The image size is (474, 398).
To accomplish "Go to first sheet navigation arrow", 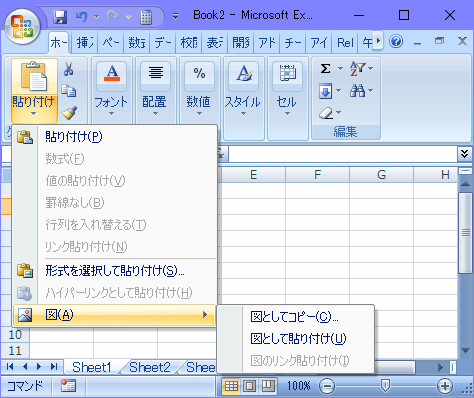I will (10, 367).
